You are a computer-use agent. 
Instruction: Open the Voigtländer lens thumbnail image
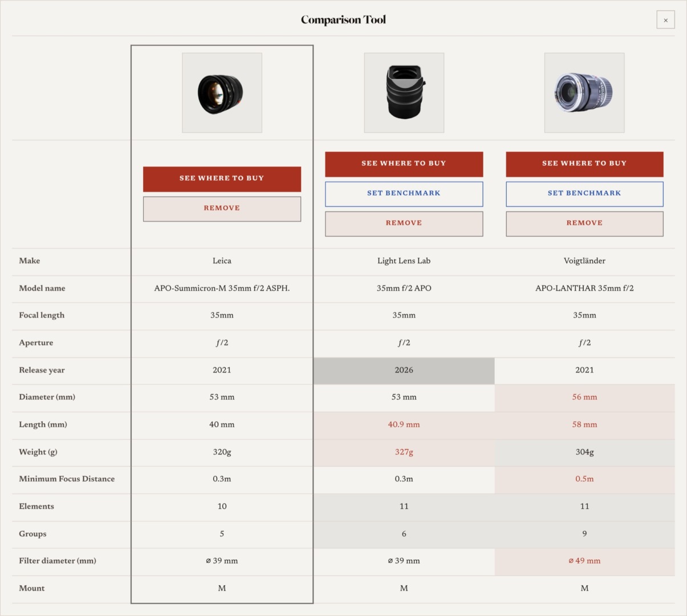pyautogui.click(x=584, y=93)
